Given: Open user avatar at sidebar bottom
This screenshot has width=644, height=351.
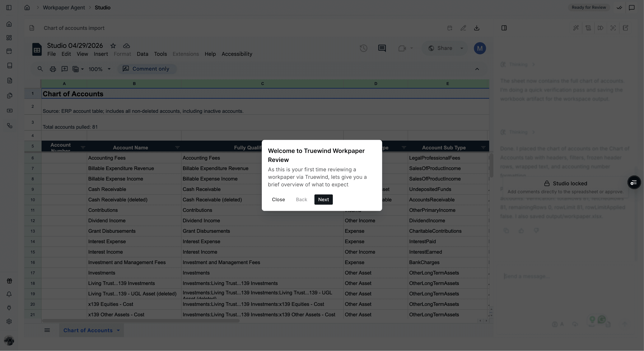Looking at the screenshot, I should tap(9, 341).
